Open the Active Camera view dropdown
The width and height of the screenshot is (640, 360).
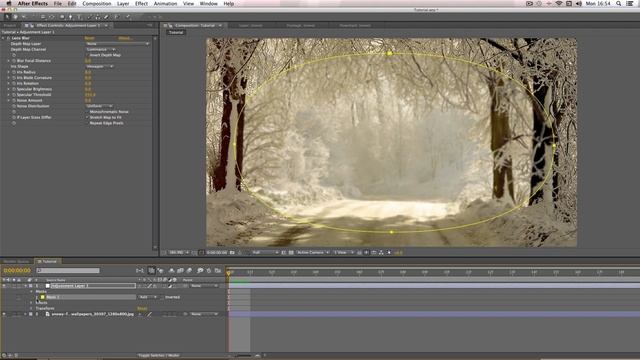click(x=313, y=253)
